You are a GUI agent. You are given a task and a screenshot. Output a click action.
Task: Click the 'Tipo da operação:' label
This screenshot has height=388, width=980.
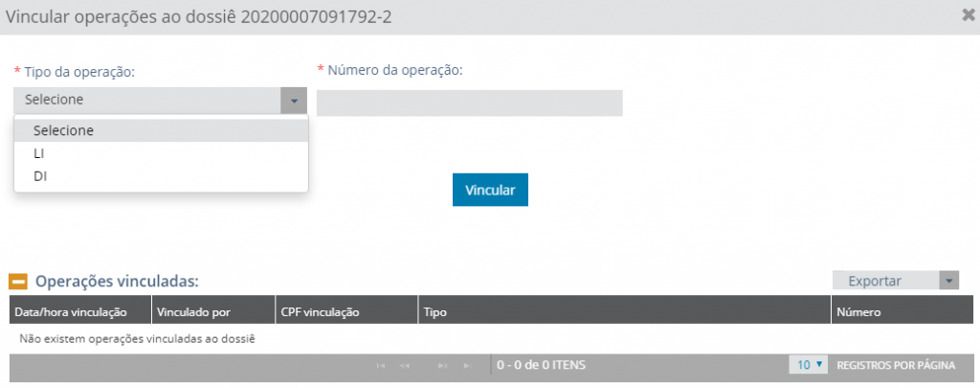[79, 72]
